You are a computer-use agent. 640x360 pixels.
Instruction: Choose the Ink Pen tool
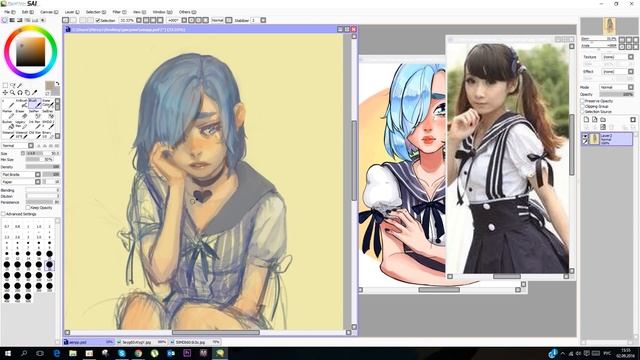pos(35,125)
